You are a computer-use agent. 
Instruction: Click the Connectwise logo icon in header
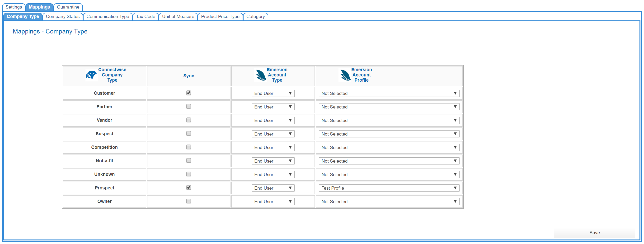coord(91,75)
